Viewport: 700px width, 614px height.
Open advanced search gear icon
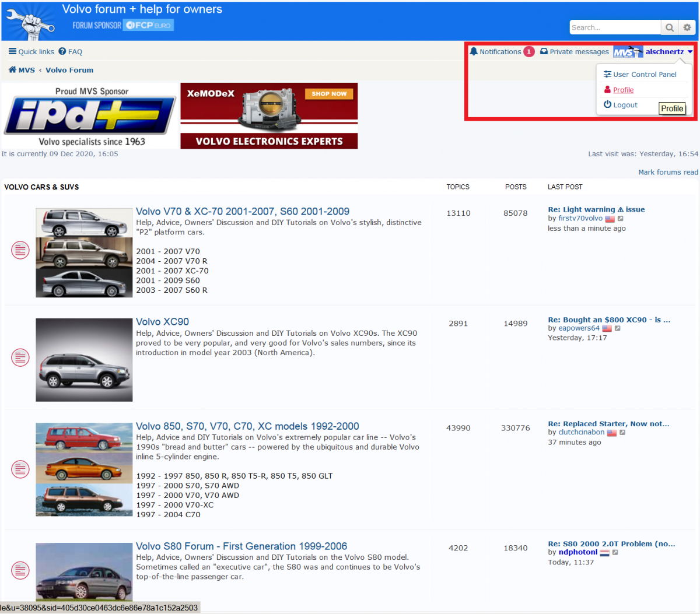pyautogui.click(x=687, y=27)
